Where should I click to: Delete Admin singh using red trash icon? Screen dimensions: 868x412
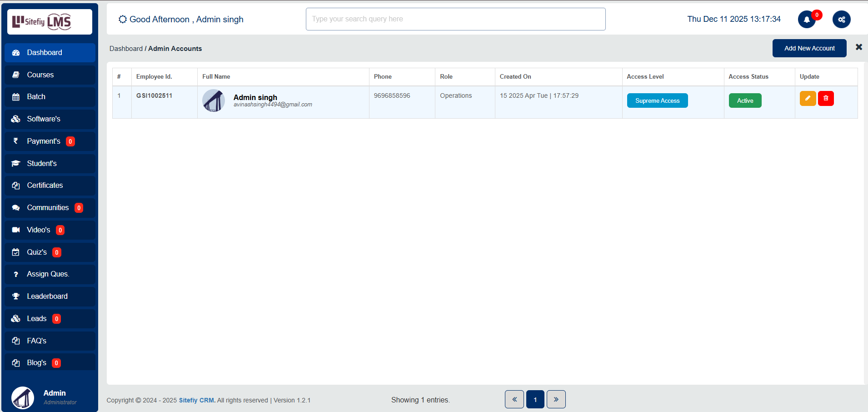(826, 98)
